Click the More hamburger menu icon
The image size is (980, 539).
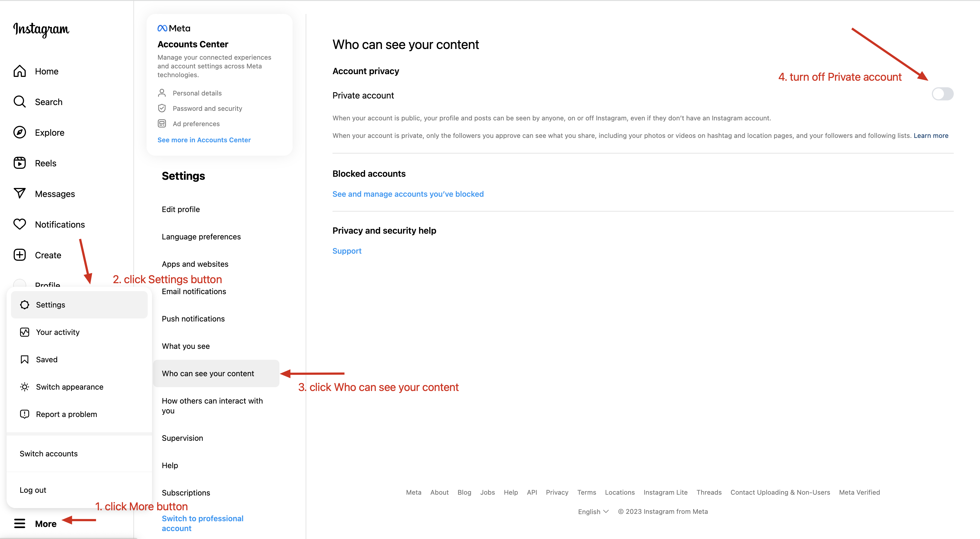click(19, 523)
